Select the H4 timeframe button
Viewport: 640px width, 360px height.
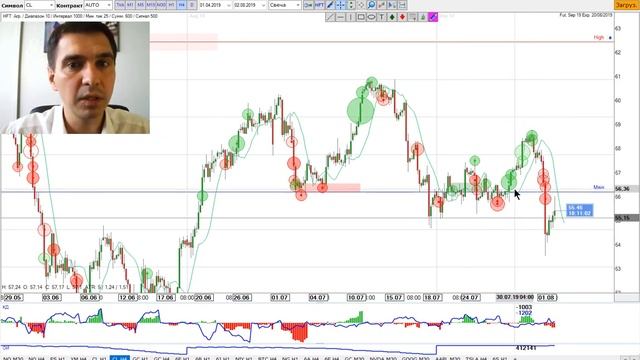pos(182,5)
